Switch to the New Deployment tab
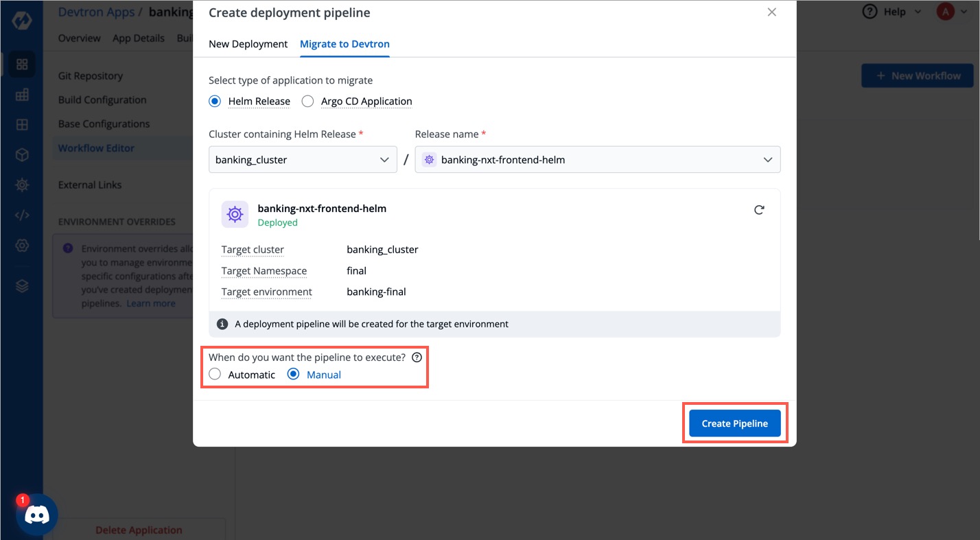The height and width of the screenshot is (540, 980). click(x=248, y=44)
